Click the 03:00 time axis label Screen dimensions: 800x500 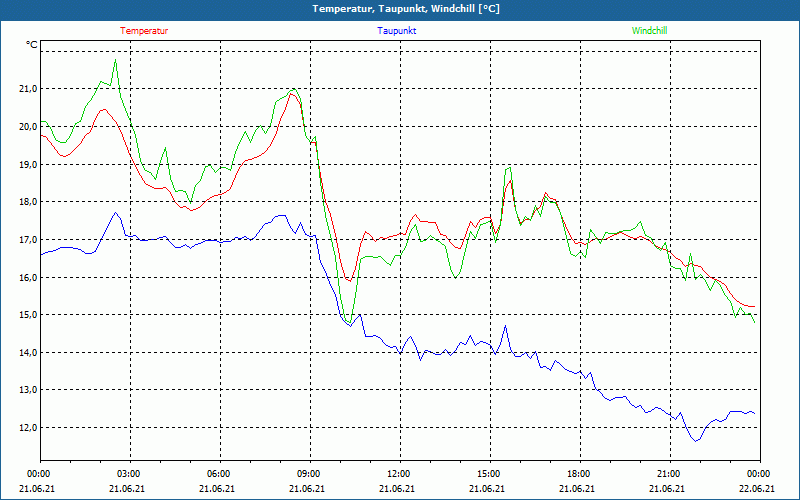(131, 473)
